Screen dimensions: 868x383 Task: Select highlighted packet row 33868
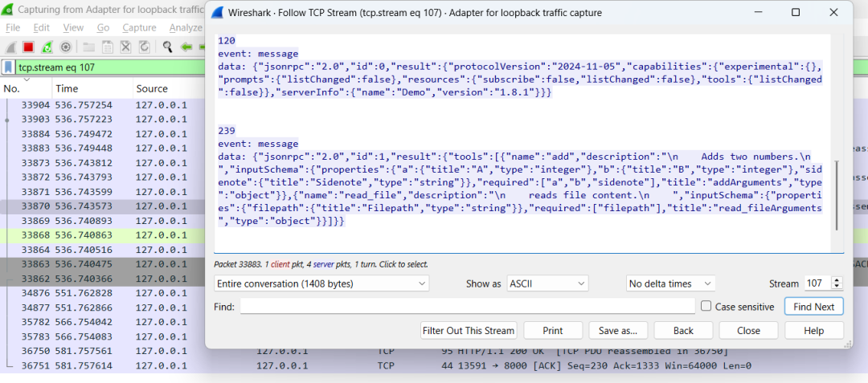(x=102, y=235)
